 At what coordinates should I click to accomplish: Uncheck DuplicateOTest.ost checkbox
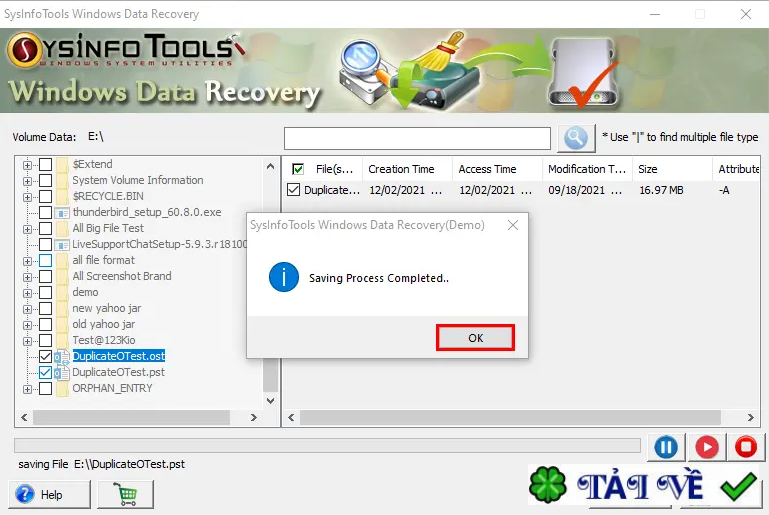(45, 357)
